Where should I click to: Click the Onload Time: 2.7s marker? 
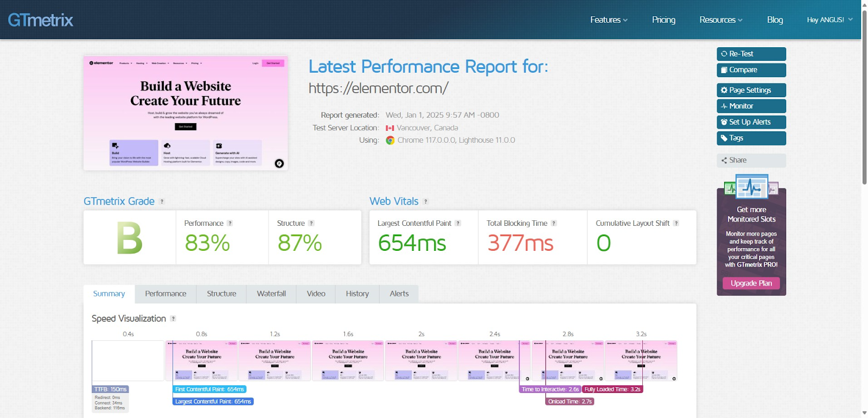pyautogui.click(x=570, y=402)
